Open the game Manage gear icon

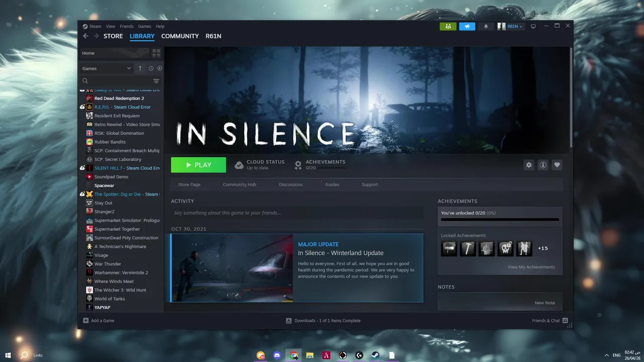tap(529, 165)
